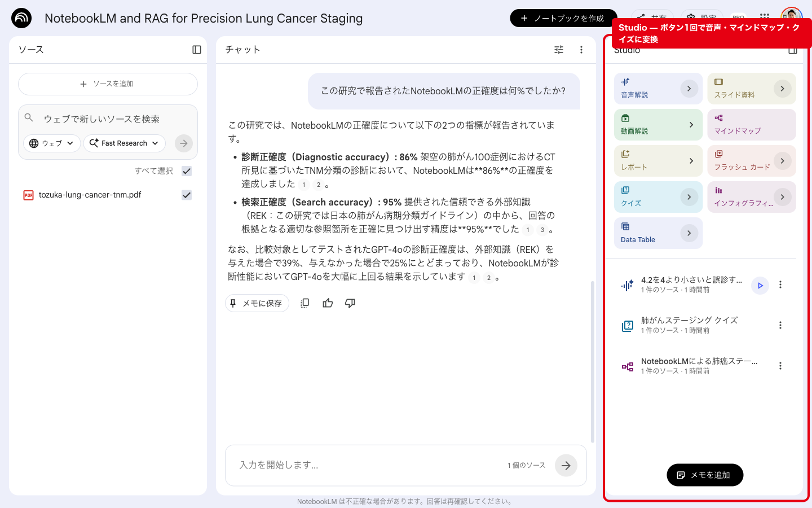
Task: Open the 音声解説 audio overview tile
Action: [x=658, y=89]
